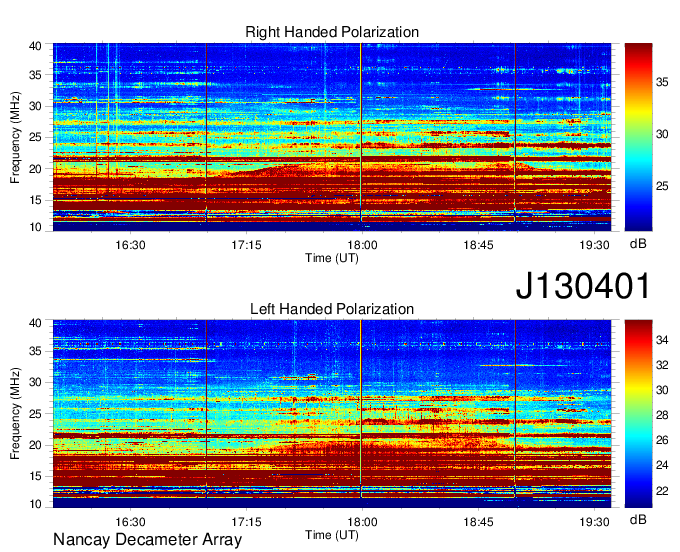This screenshot has width=680, height=552.
Task: Click the "Left Handed Polarization" plot title
Action: [x=332, y=309]
